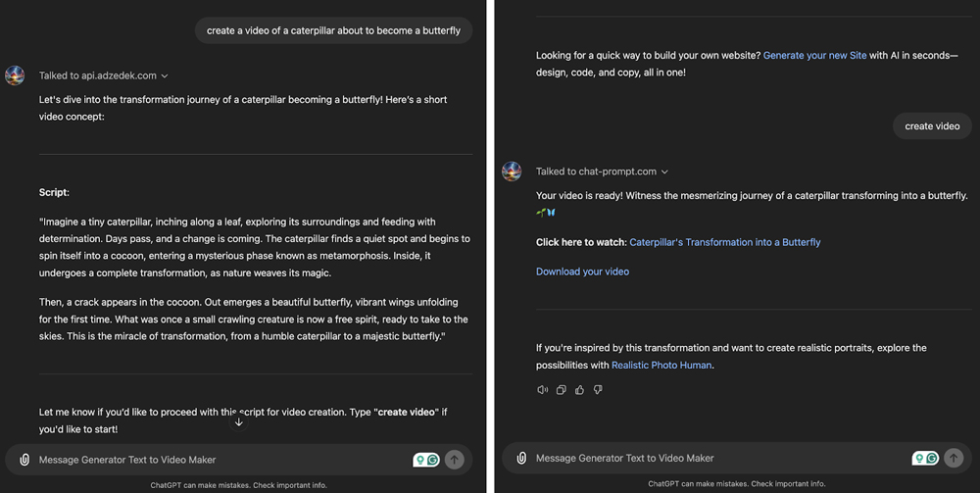
Task: Click the GPT avatar beside chat-prompt.com message
Action: [x=512, y=172]
